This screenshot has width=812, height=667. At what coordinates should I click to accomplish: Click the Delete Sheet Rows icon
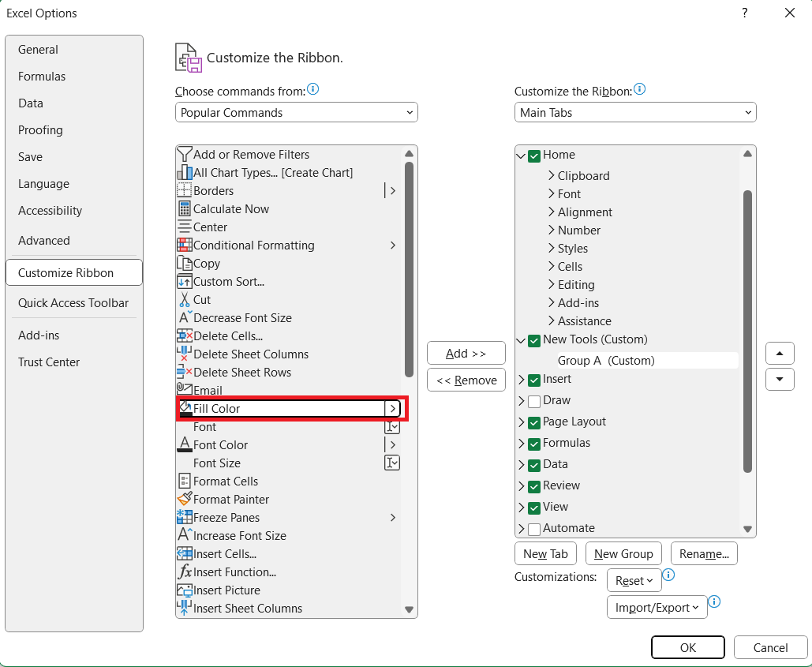click(185, 372)
